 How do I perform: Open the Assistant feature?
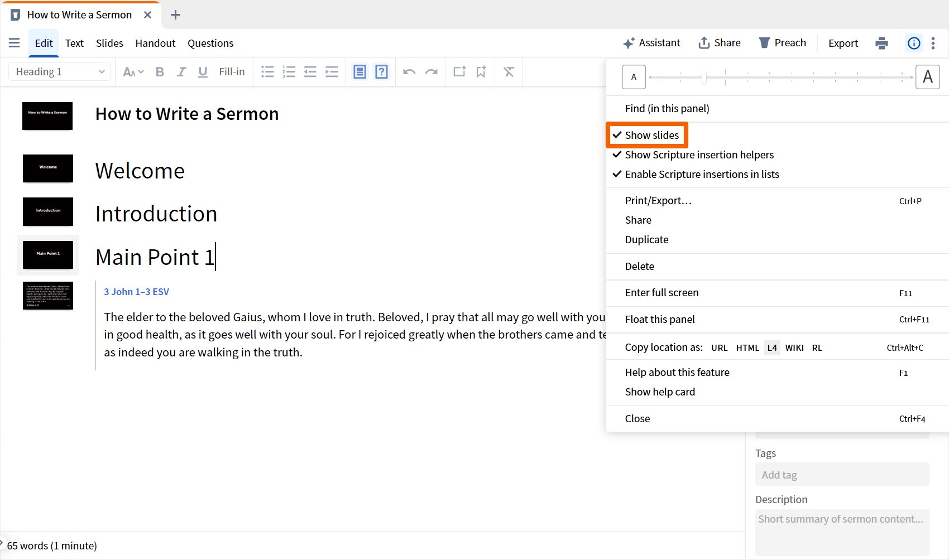coord(651,42)
